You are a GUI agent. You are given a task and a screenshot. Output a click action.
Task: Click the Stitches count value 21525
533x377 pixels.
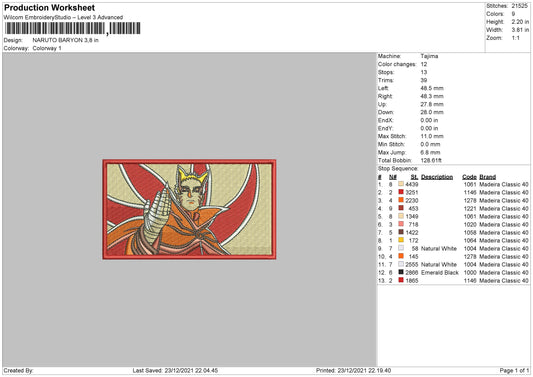[x=519, y=6]
